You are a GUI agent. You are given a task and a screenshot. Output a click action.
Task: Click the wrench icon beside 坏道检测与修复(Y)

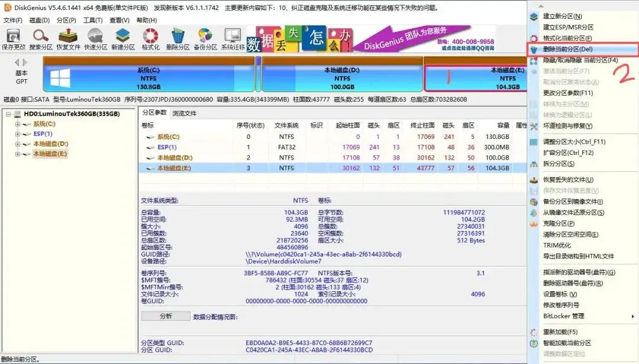tap(534, 126)
